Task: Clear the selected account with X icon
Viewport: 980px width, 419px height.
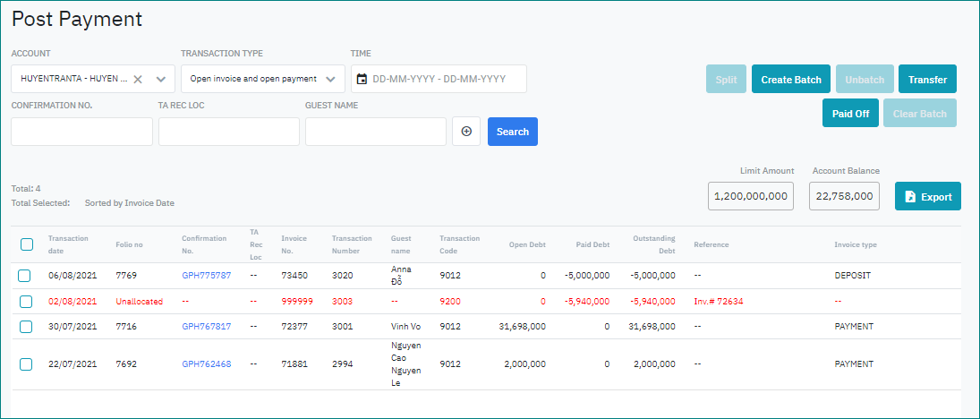Action: point(138,79)
